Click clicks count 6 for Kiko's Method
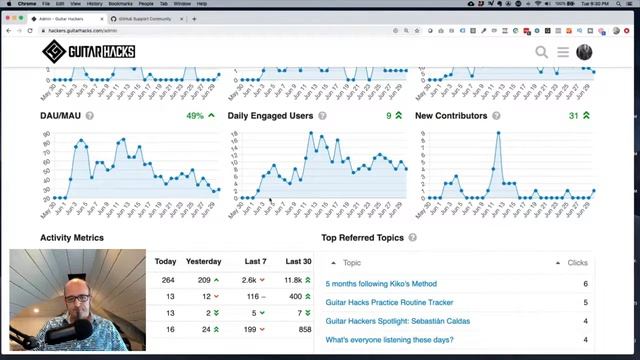Image resolution: width=640 pixels, height=360 pixels. click(585, 284)
